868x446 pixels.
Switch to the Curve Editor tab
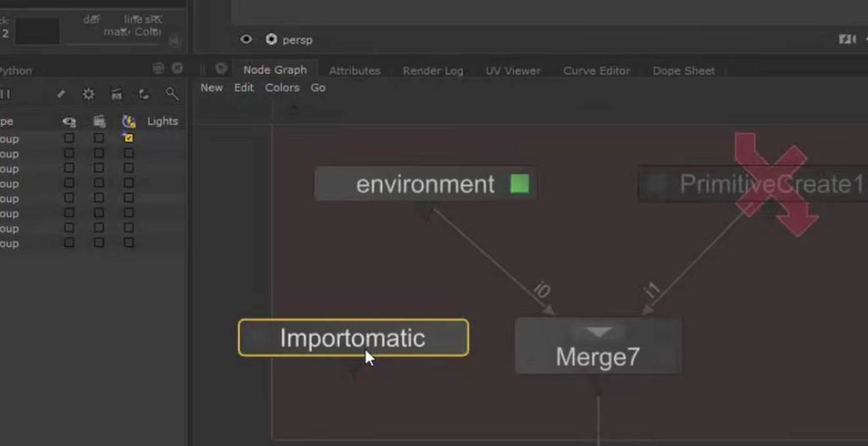(596, 70)
